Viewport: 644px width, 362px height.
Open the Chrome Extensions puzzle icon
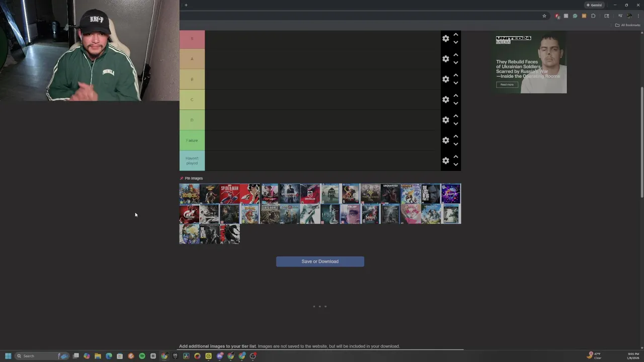pyautogui.click(x=593, y=16)
